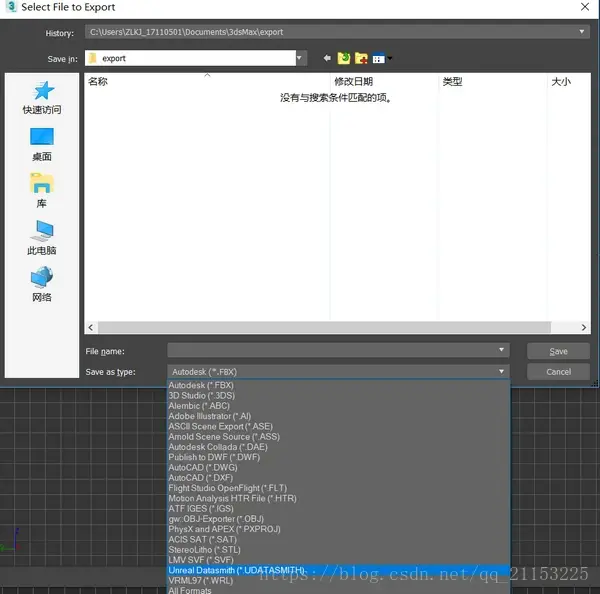The width and height of the screenshot is (600, 594).
Task: Click the up one level folder icon
Action: [344, 58]
